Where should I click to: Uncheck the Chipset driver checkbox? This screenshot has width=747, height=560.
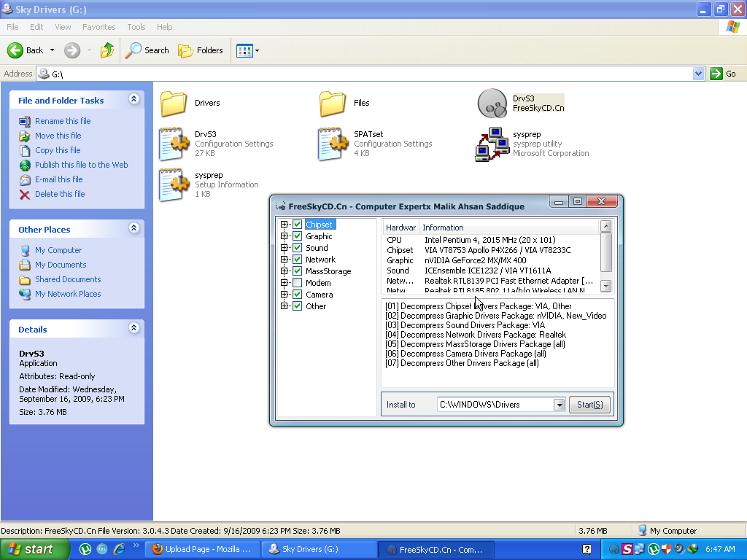[297, 225]
